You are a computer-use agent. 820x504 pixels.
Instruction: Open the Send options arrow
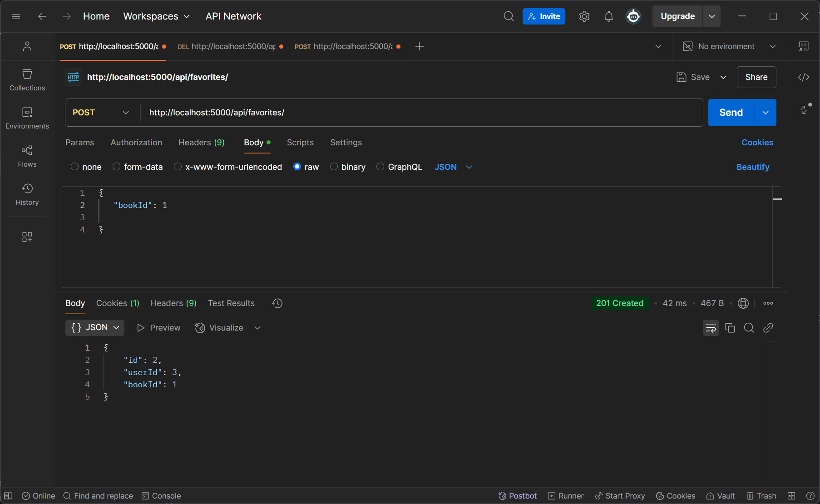[766, 113]
